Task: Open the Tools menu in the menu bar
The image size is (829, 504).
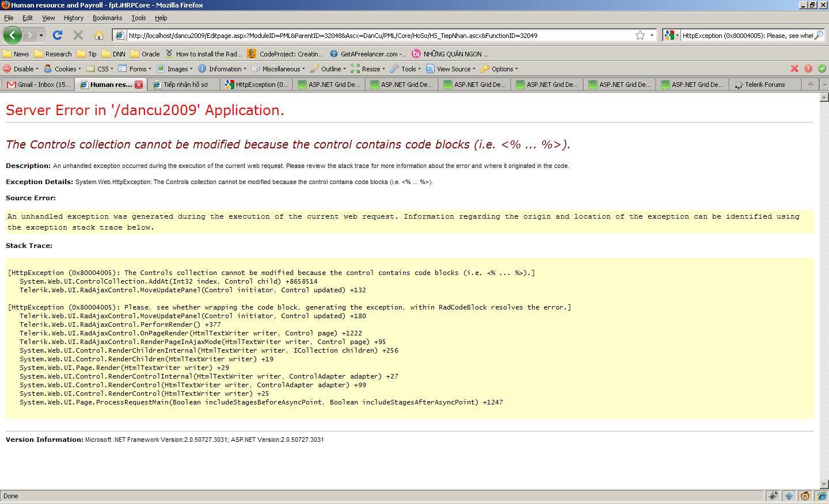Action: coord(139,18)
